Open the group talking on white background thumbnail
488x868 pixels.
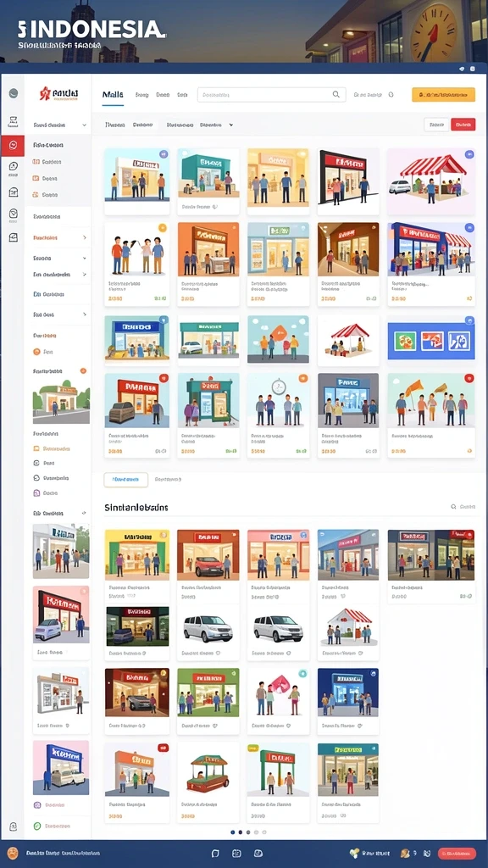136,250
